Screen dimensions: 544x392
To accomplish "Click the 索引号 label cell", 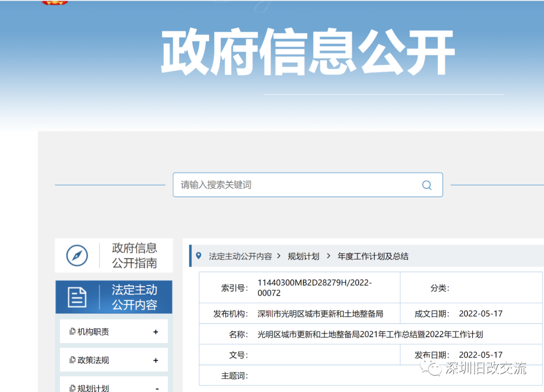I will tap(235, 288).
